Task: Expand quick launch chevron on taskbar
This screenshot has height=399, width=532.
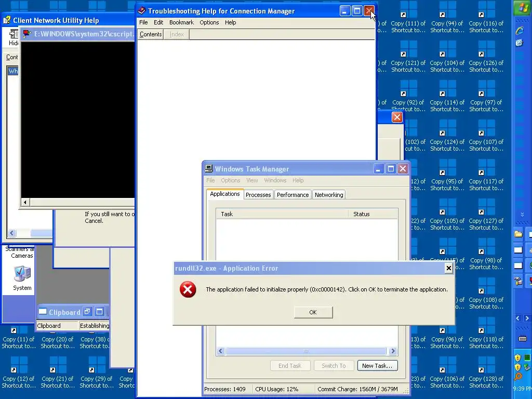Action: coord(522,215)
